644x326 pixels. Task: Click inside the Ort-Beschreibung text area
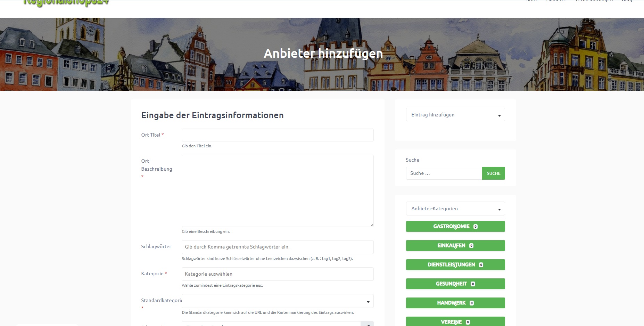coord(277,190)
